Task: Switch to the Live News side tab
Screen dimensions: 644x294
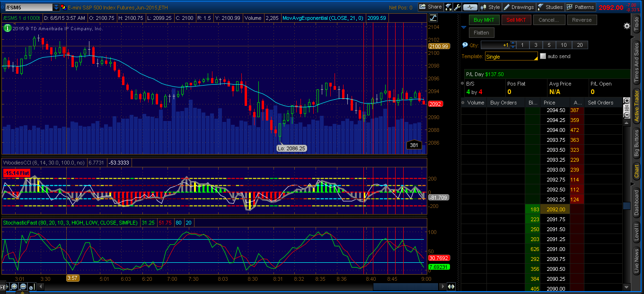Action: 637,261
